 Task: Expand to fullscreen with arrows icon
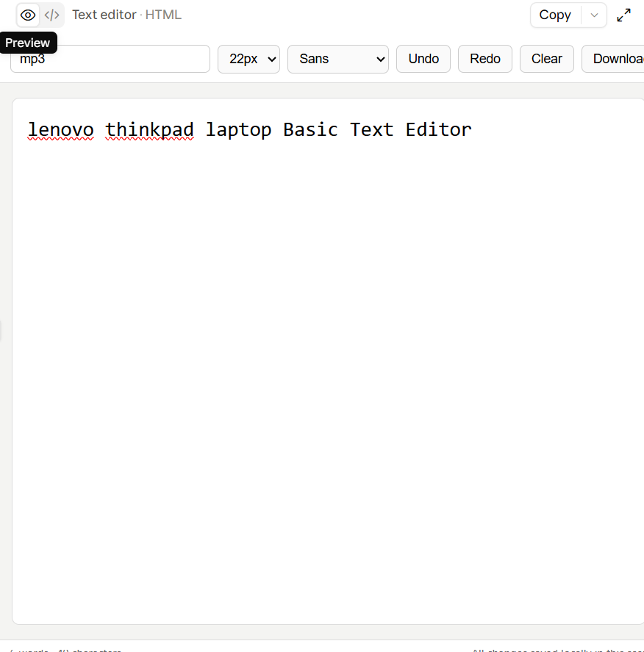623,15
